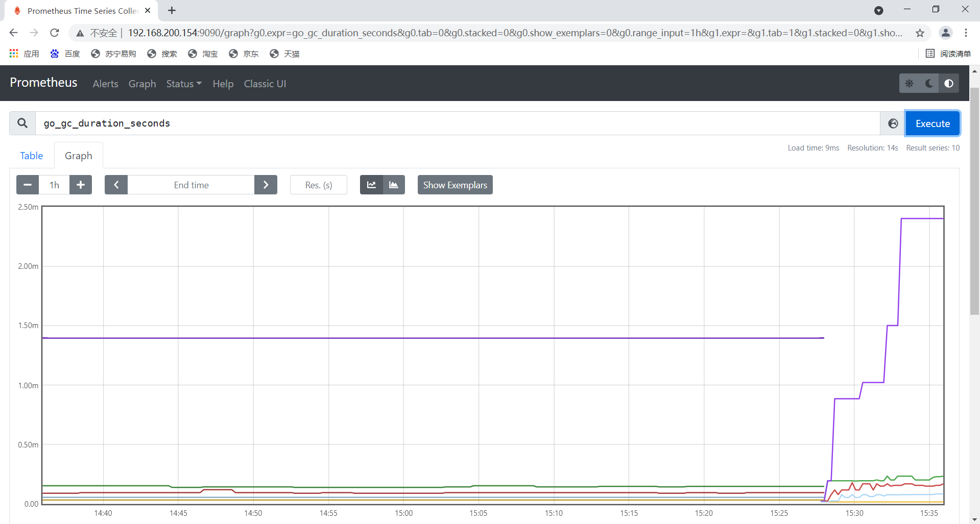The height and width of the screenshot is (524, 980).
Task: Click the scrollbar up arrow
Action: coord(974,71)
